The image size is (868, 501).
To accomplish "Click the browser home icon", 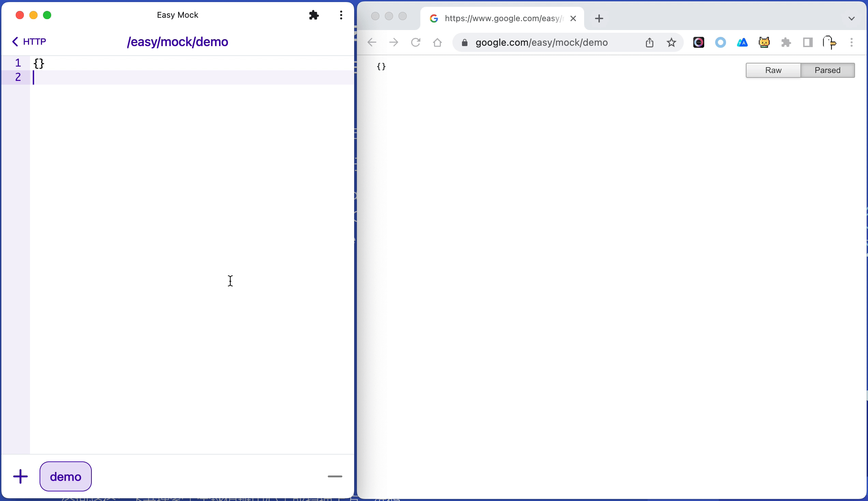I will click(x=437, y=42).
